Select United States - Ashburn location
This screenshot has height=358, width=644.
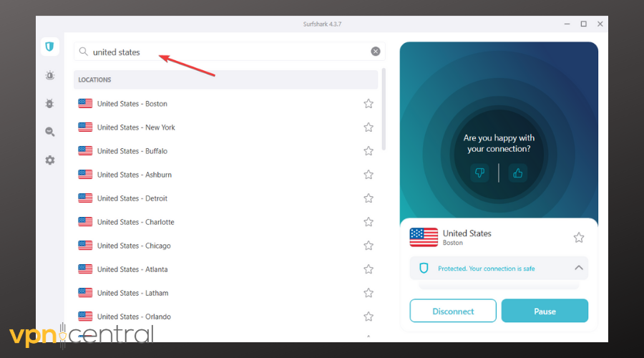coord(225,175)
